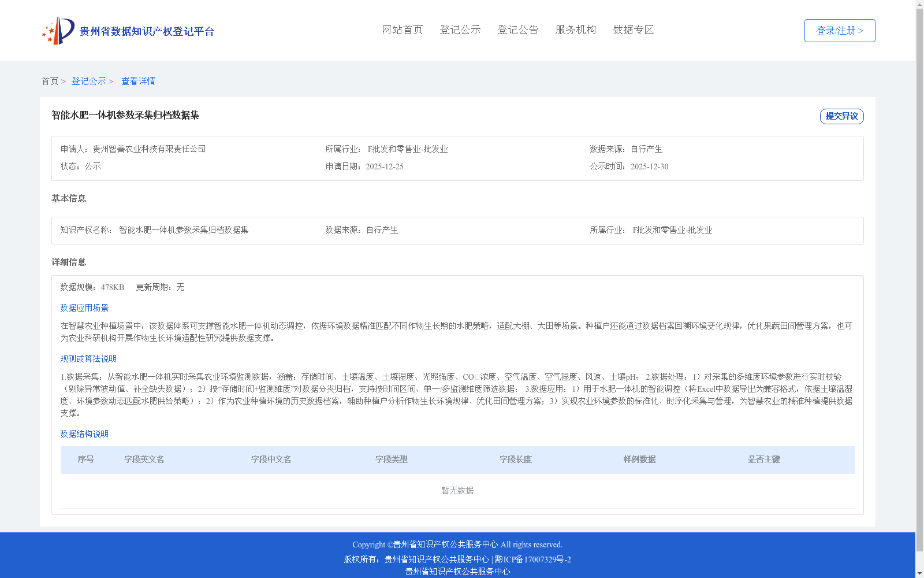Viewport: 924px width, 578px height.
Task: Click the 暂无数据 empty table message
Action: click(x=457, y=491)
